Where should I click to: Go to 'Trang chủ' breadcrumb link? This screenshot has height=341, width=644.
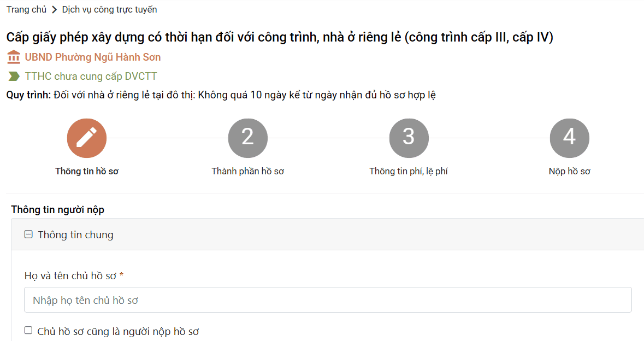[26, 10]
